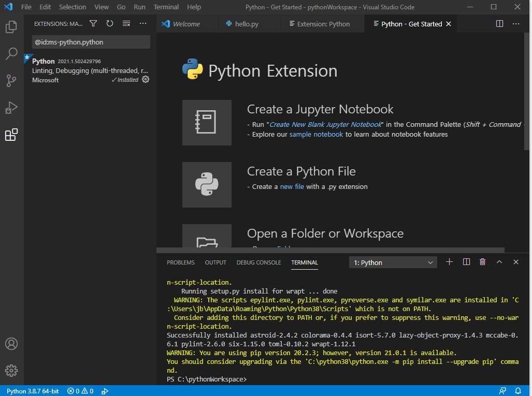Open the Terminal menu
Screen dimensions: 532x396
point(166,7)
